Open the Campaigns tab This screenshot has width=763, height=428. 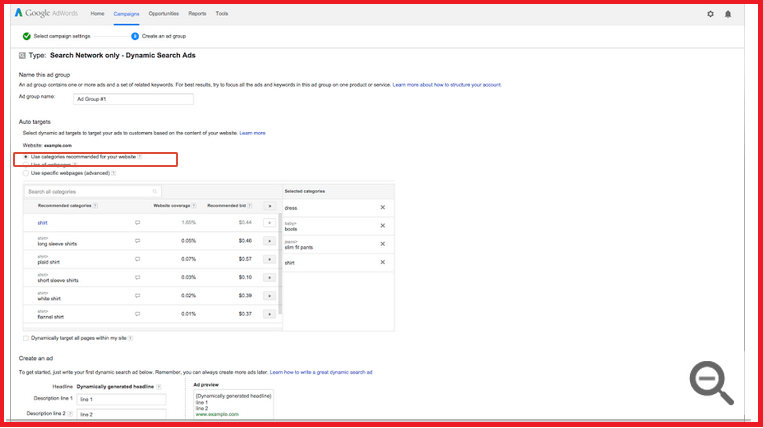[x=126, y=14]
